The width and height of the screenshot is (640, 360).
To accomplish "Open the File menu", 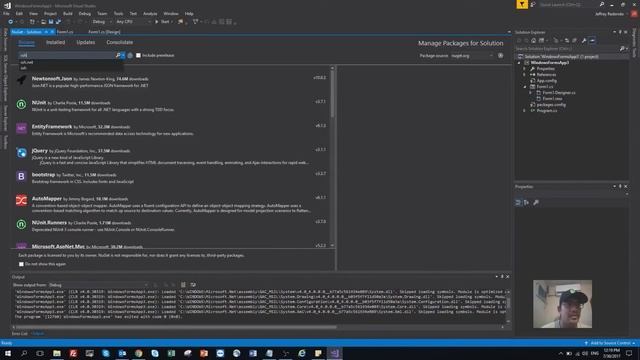I will [6, 13].
